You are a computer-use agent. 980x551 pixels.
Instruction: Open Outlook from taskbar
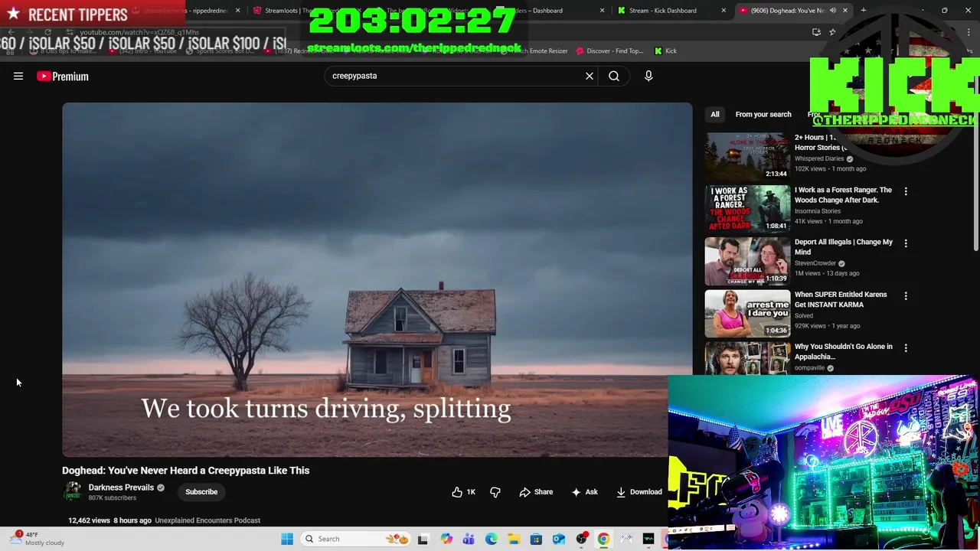tap(559, 539)
